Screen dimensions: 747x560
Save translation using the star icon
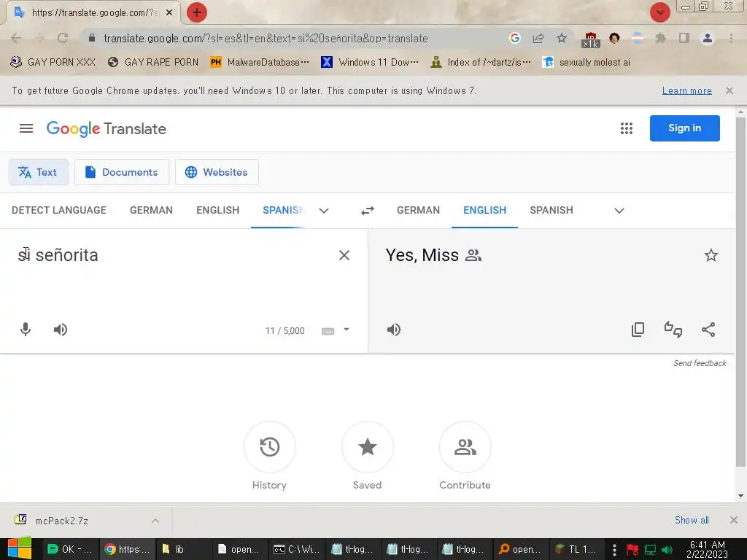coord(711,255)
